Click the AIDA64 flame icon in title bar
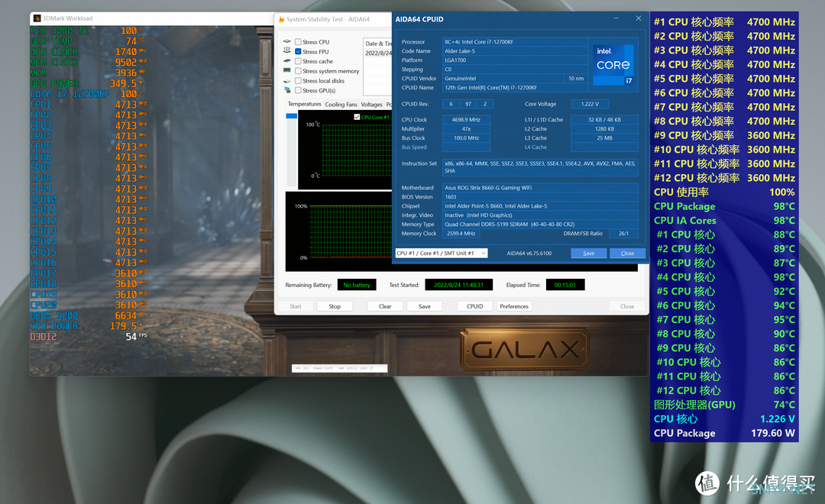 point(280,19)
